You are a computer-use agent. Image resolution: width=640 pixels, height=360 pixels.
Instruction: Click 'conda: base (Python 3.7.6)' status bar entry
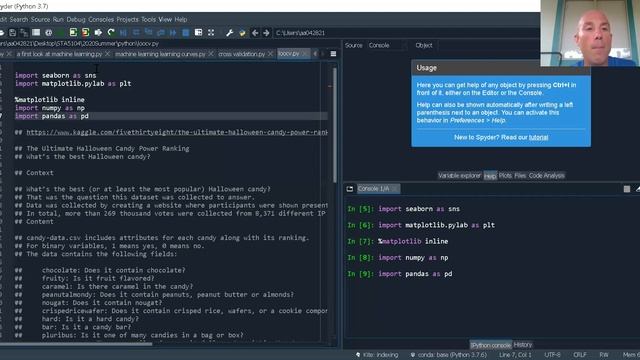point(449,355)
